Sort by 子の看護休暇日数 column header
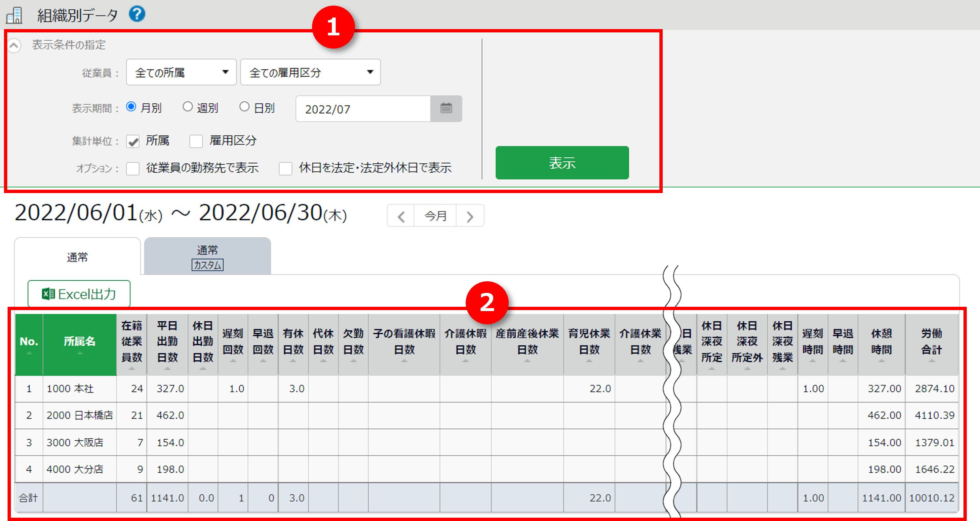The height and width of the screenshot is (521, 980). (x=404, y=344)
